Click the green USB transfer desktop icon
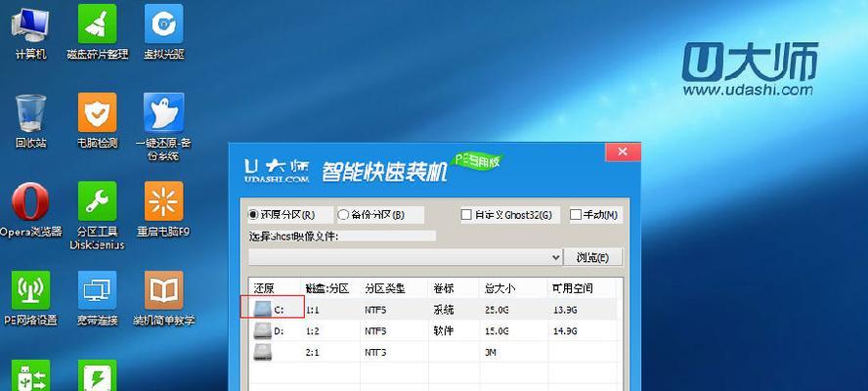This screenshot has height=391, width=868. [x=30, y=375]
